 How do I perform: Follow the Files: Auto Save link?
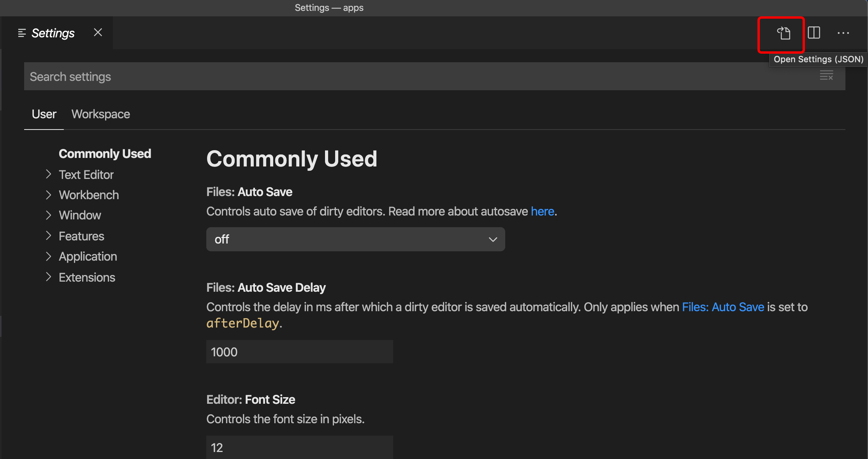pos(723,307)
